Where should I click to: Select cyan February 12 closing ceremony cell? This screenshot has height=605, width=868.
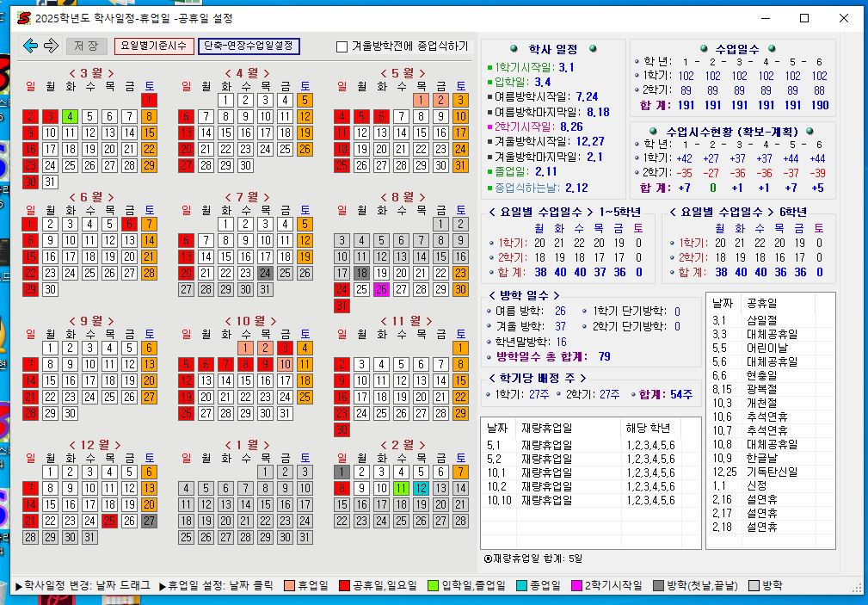click(x=421, y=488)
